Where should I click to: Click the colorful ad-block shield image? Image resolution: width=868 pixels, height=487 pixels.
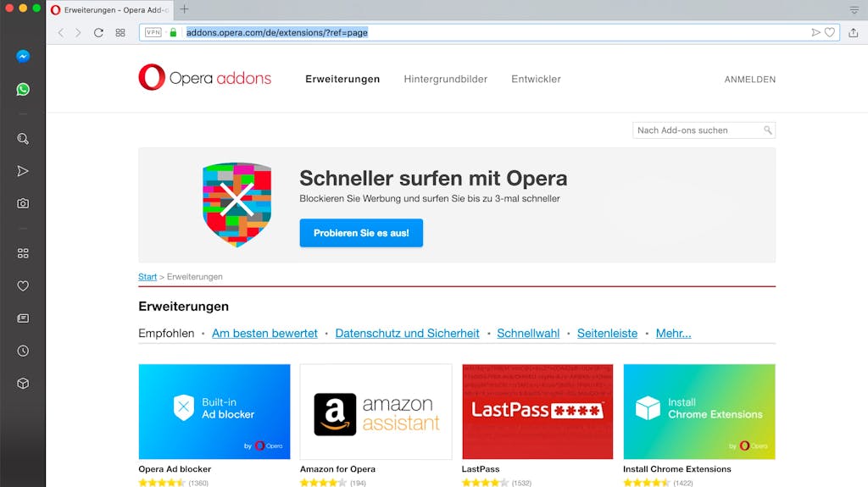(237, 204)
